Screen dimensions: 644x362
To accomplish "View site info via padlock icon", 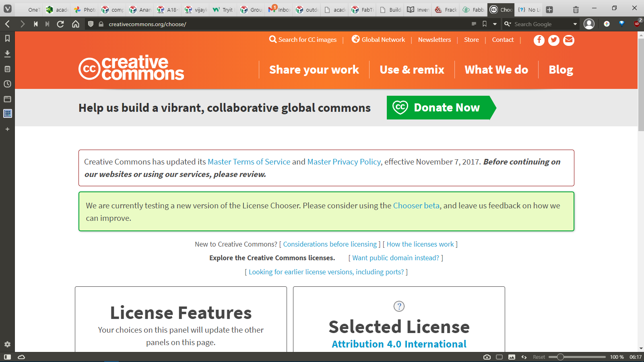I will [x=101, y=24].
